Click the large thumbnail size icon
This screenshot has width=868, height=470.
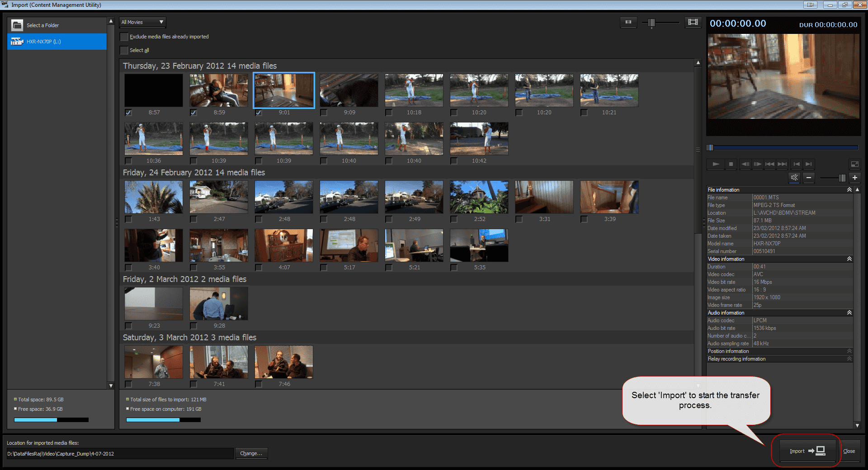point(693,22)
